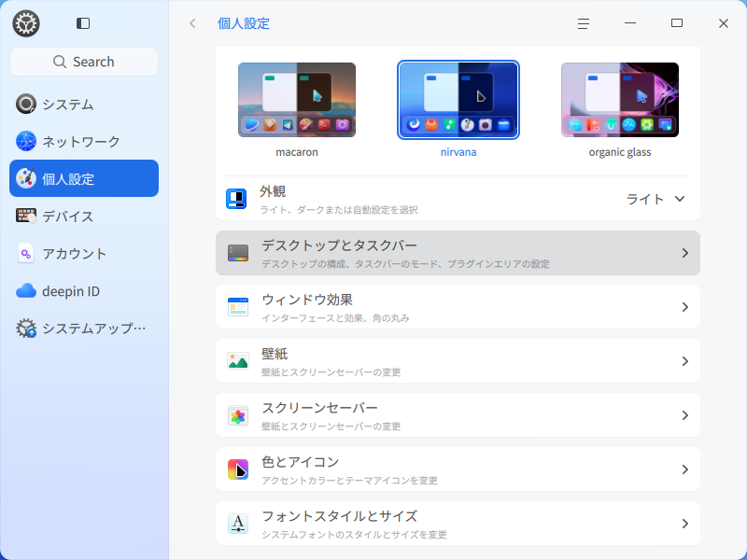Click the システム gear icon
The width and height of the screenshot is (747, 560).
pos(26,104)
